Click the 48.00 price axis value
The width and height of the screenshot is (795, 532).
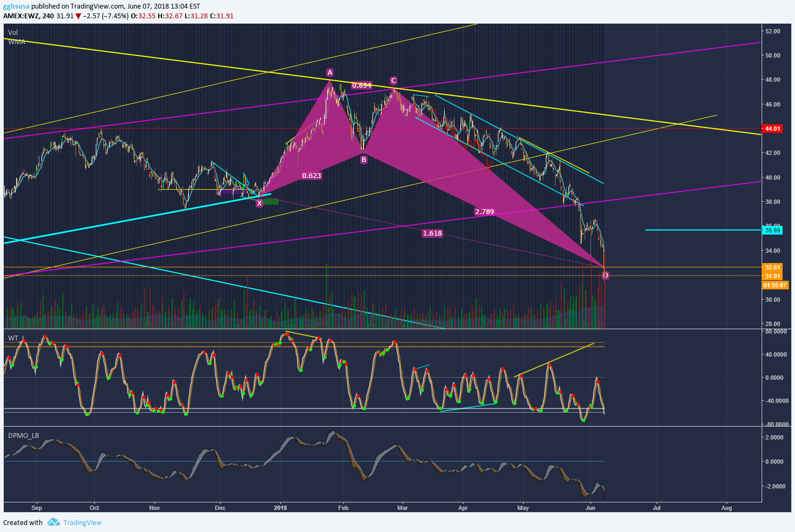(x=772, y=80)
